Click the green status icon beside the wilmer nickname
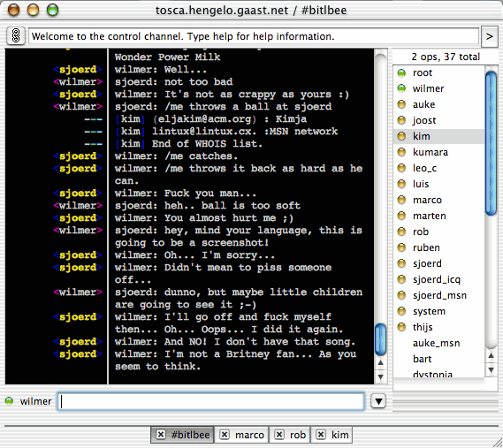The image size is (503, 448). (x=10, y=401)
